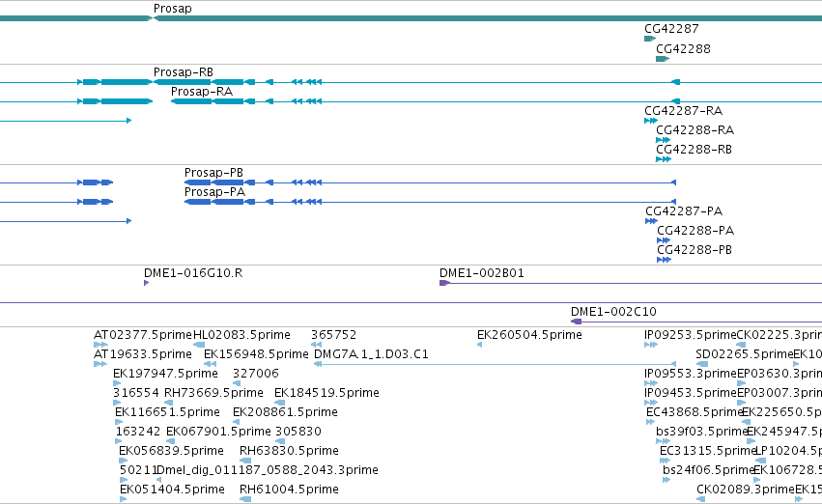The image size is (822, 504).
Task: Select the EK116651.5prime label
Action: pos(167,412)
